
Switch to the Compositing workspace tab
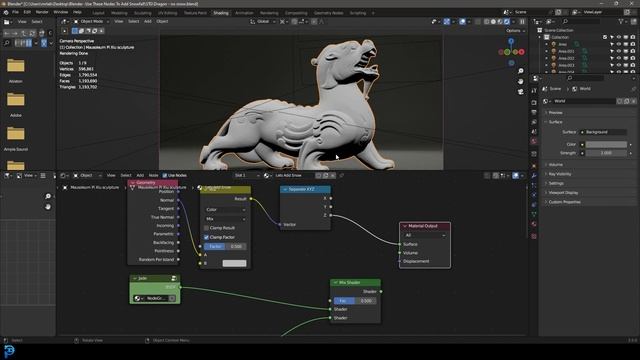click(x=296, y=13)
